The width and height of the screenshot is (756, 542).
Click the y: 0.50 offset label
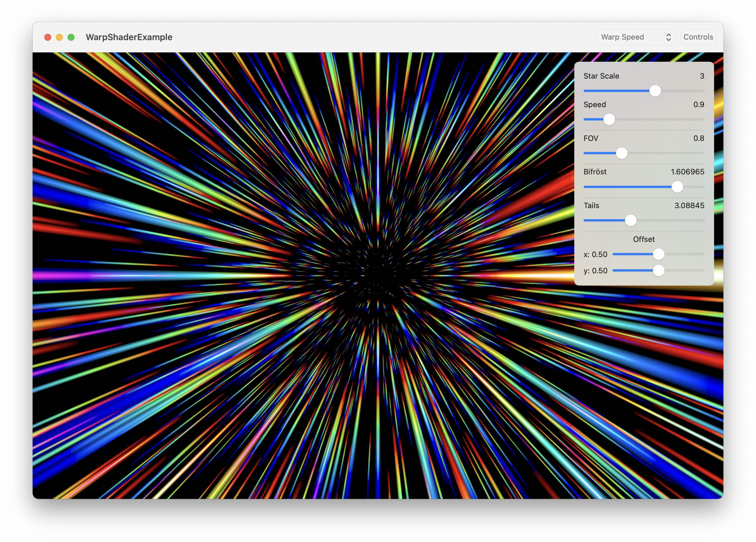595,271
